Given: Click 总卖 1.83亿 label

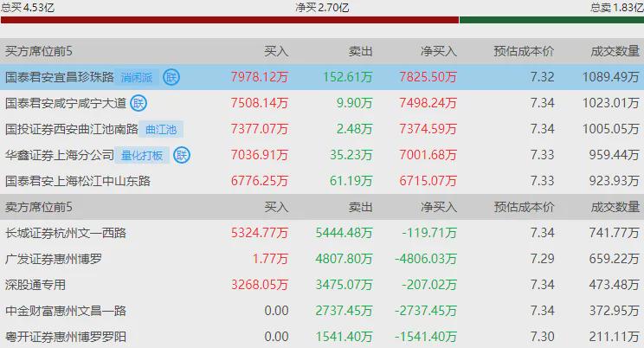Looking at the screenshot, I should (617, 8).
